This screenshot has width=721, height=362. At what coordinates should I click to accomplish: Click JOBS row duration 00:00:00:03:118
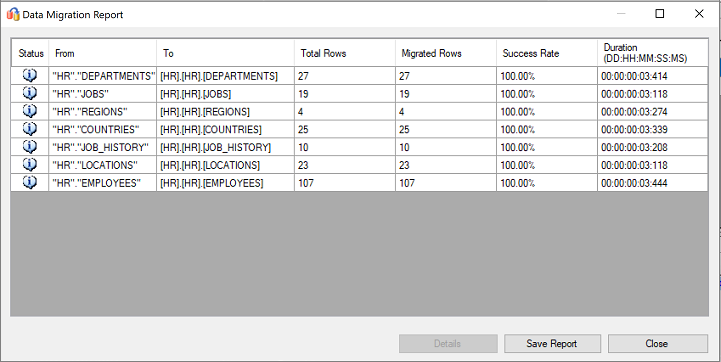pos(652,94)
